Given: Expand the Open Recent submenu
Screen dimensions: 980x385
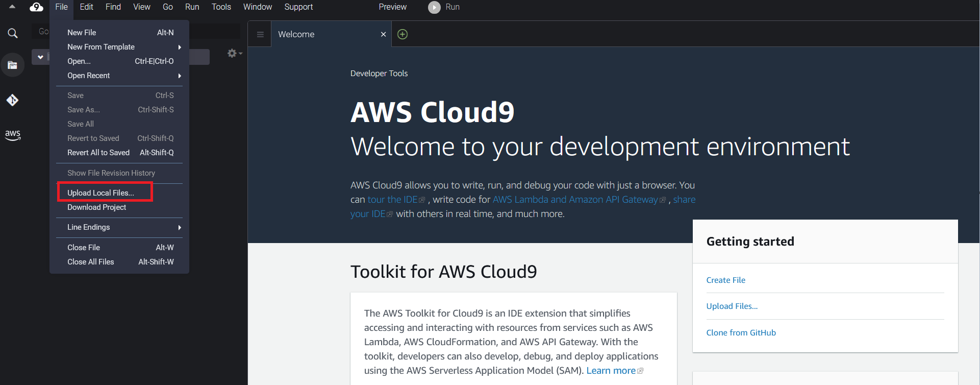Looking at the screenshot, I should pos(119,75).
